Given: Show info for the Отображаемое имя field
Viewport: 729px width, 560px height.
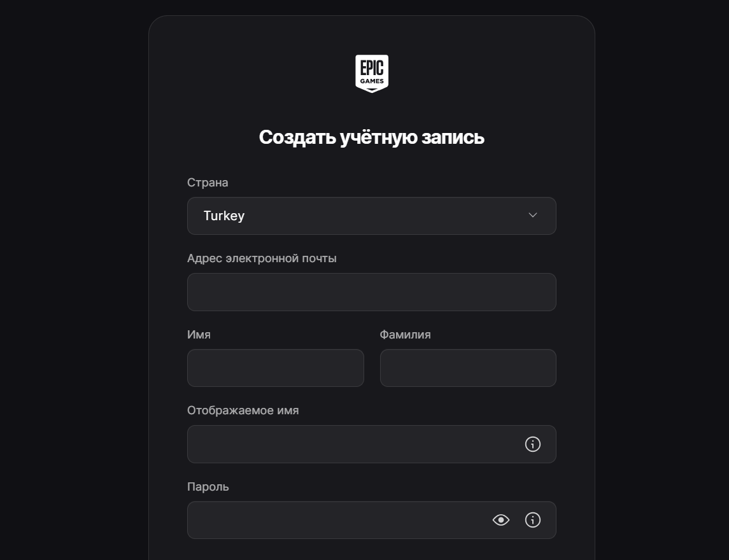Looking at the screenshot, I should [x=532, y=444].
